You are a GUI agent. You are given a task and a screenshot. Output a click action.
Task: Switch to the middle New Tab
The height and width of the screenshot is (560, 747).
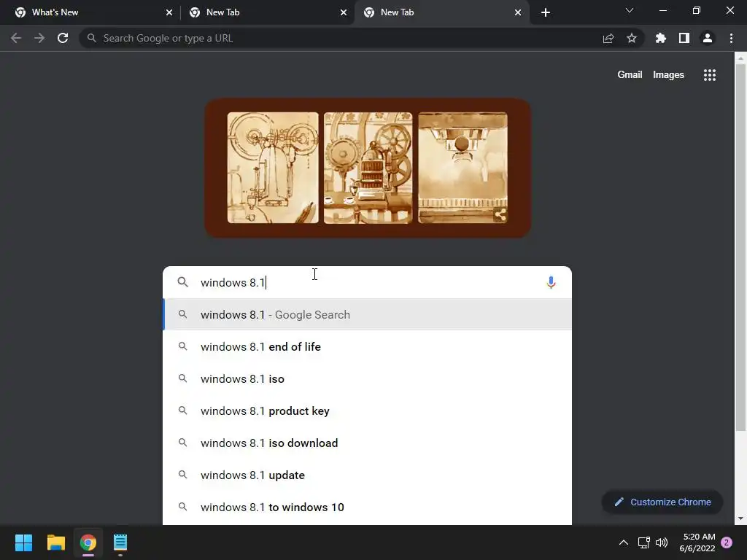267,12
